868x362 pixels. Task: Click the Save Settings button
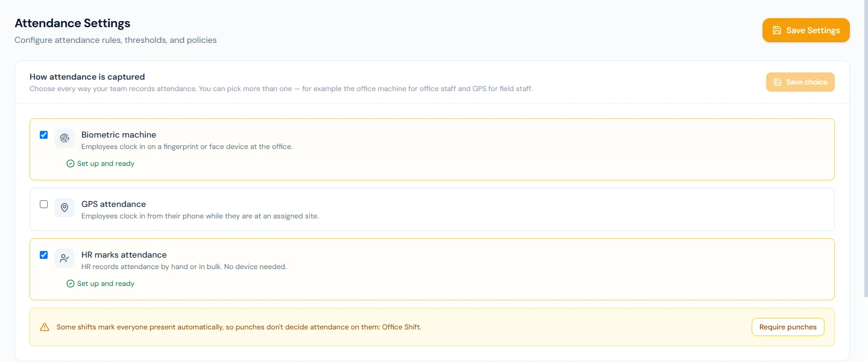(806, 30)
